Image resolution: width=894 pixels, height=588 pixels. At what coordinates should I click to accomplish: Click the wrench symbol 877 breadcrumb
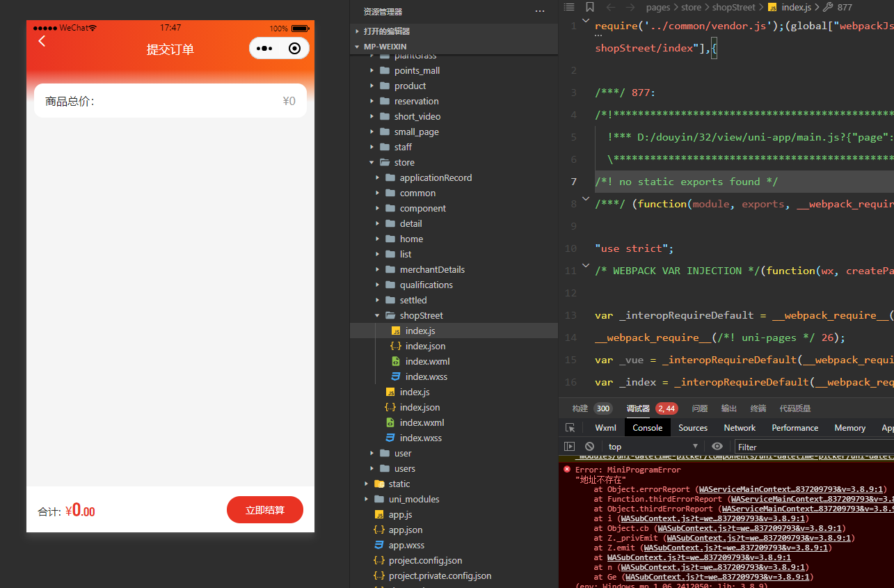tap(838, 7)
